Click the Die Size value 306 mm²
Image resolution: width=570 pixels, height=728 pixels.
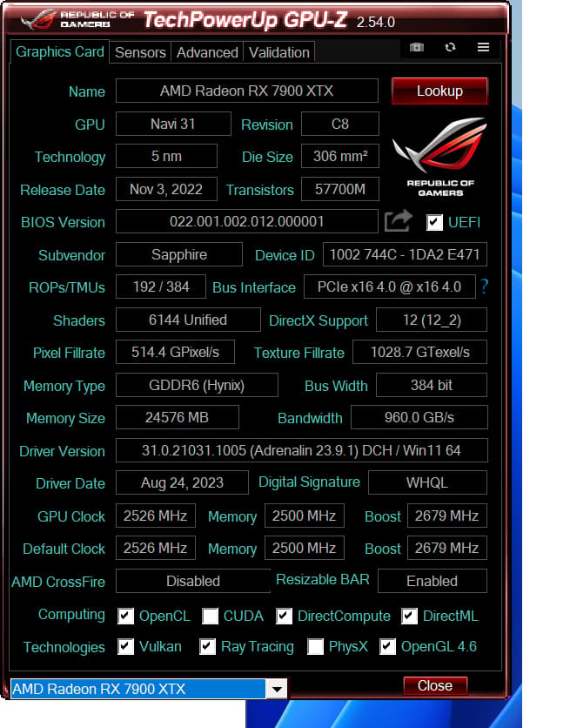point(340,156)
